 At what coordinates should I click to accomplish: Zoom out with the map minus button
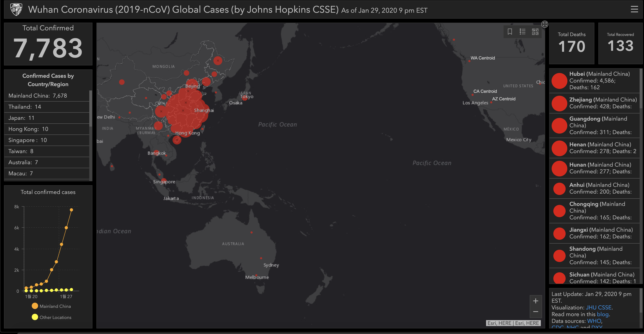[535, 312]
